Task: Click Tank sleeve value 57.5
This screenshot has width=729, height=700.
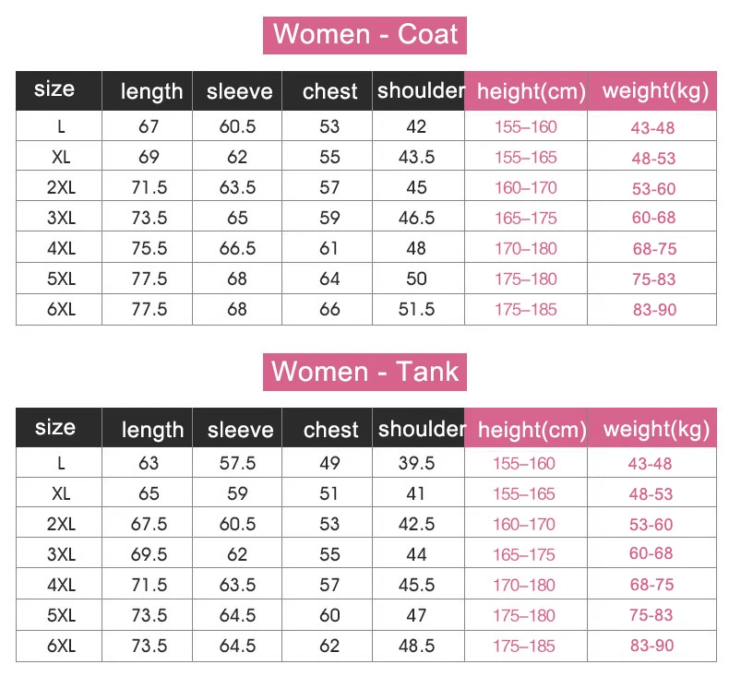Action: coord(237,463)
